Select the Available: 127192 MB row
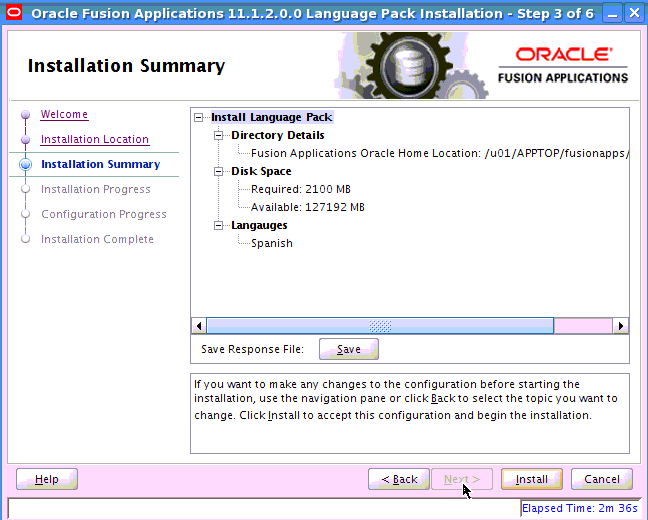 coord(308,207)
